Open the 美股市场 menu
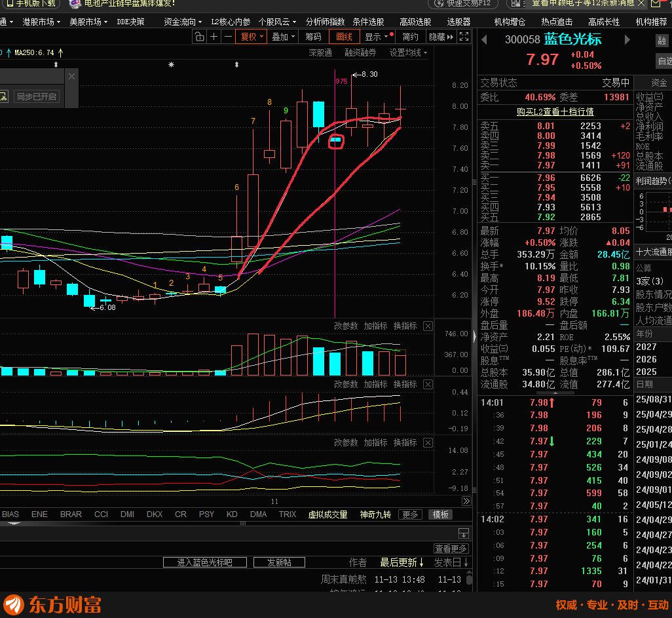The height and width of the screenshot is (618, 672). (88, 22)
